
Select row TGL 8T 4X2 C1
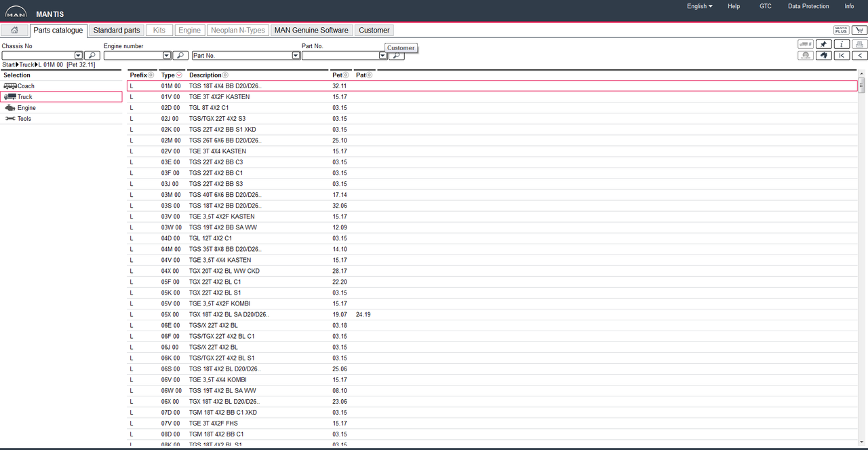[x=492, y=108]
